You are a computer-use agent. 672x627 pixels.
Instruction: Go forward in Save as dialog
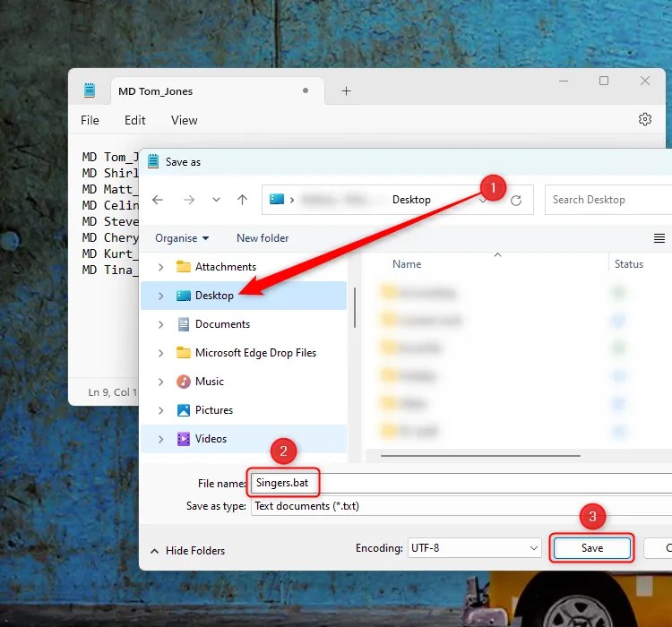point(189,199)
